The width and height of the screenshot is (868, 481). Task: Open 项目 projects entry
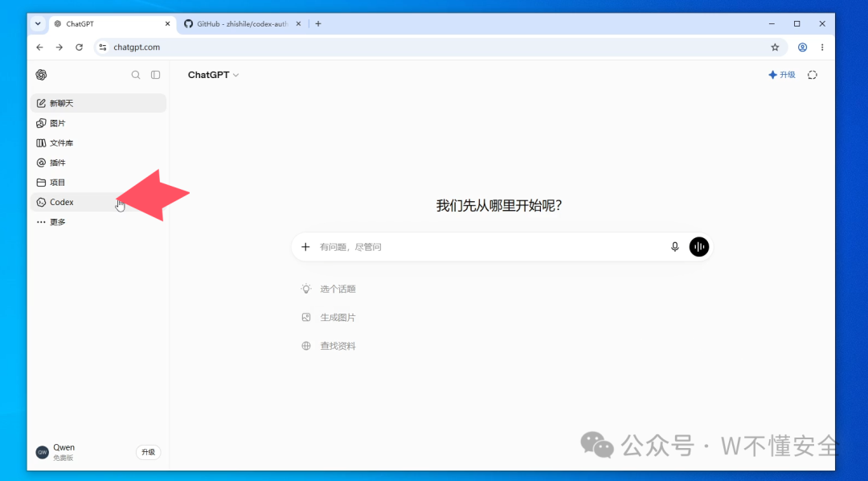tap(99, 183)
